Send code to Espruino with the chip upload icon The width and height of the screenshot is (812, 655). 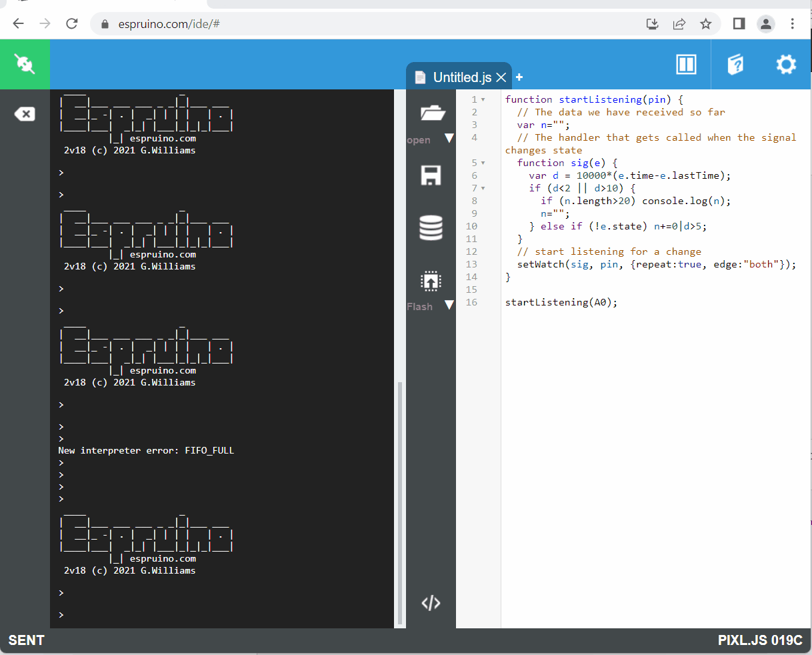click(x=431, y=281)
